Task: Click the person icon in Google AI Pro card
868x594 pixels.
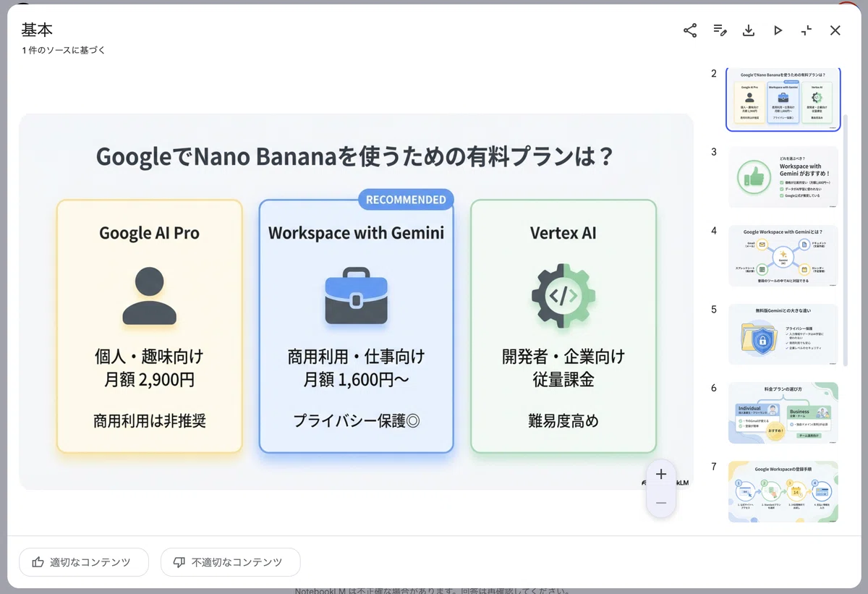Action: (x=149, y=296)
